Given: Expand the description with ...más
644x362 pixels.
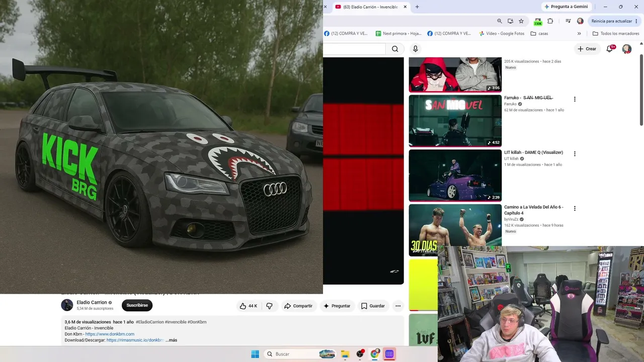Looking at the screenshot, I should (171, 340).
